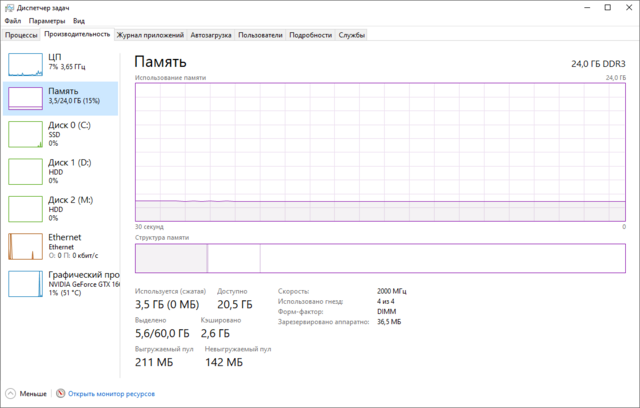
Task: Click the Ethernet graph icon
Action: point(26,245)
